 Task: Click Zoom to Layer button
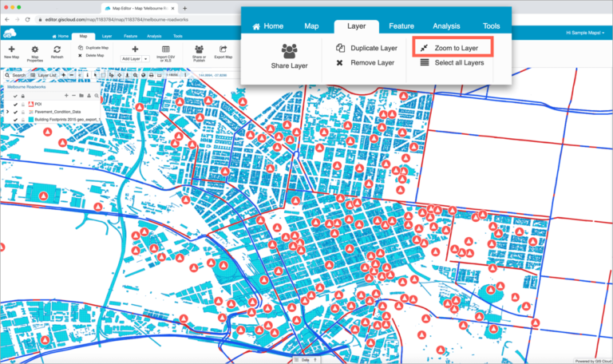[x=457, y=48]
